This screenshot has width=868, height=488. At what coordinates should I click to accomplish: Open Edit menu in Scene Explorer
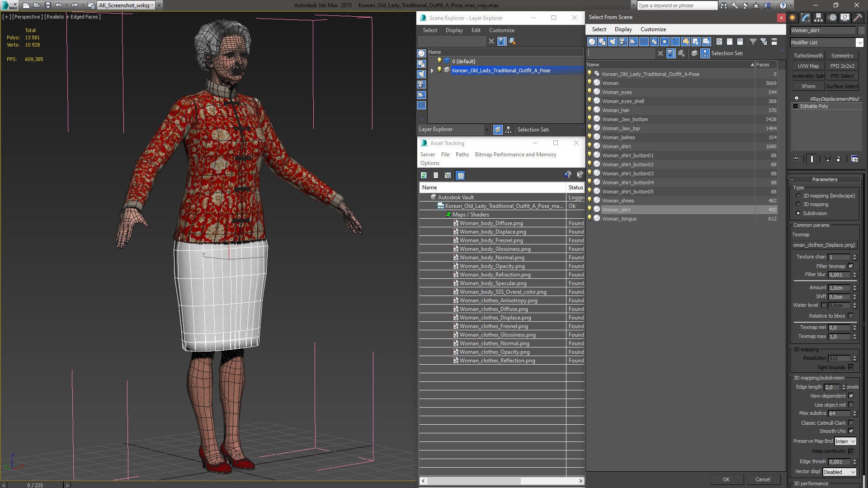[476, 30]
